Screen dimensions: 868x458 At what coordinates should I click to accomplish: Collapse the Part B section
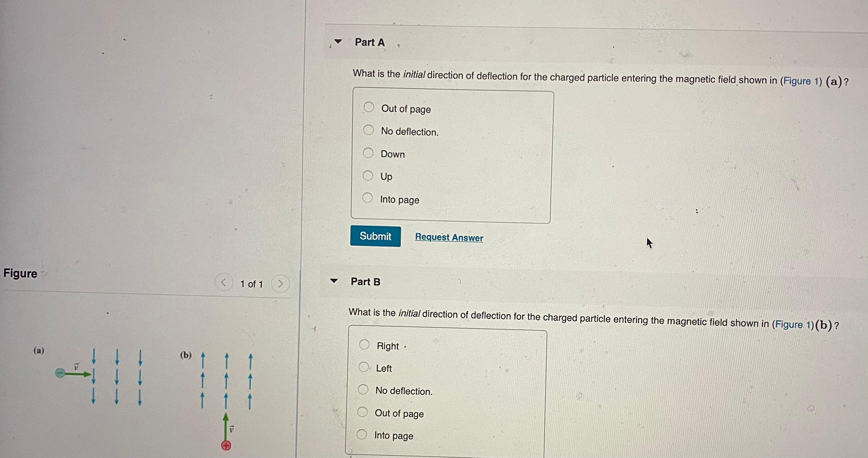(x=334, y=281)
